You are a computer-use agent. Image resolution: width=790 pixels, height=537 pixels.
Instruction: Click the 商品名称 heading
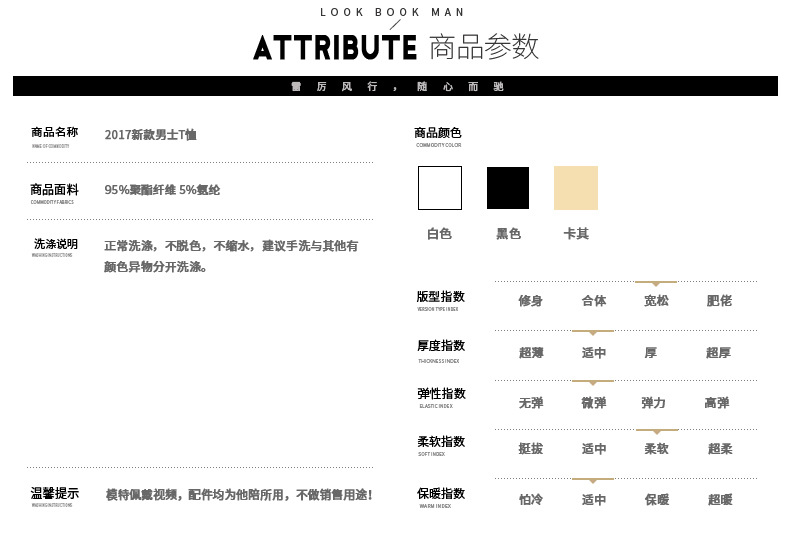coord(54,132)
